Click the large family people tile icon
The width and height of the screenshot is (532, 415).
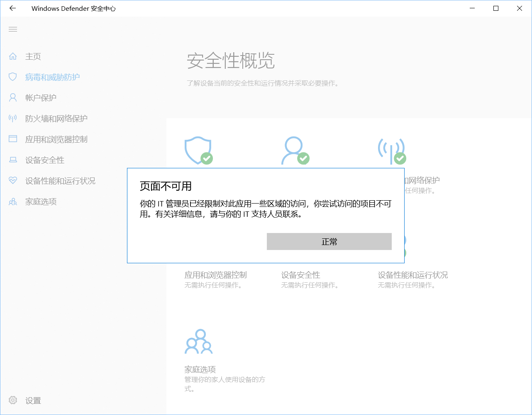coord(199,342)
